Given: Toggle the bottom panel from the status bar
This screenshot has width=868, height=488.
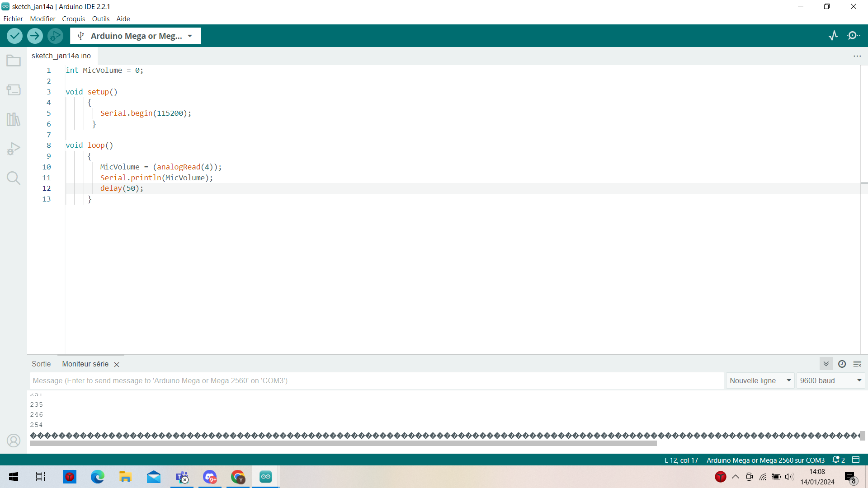Looking at the screenshot, I should [x=856, y=460].
